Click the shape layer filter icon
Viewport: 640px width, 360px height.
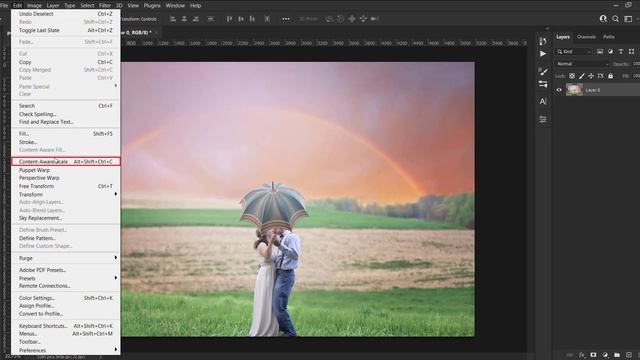[x=631, y=51]
